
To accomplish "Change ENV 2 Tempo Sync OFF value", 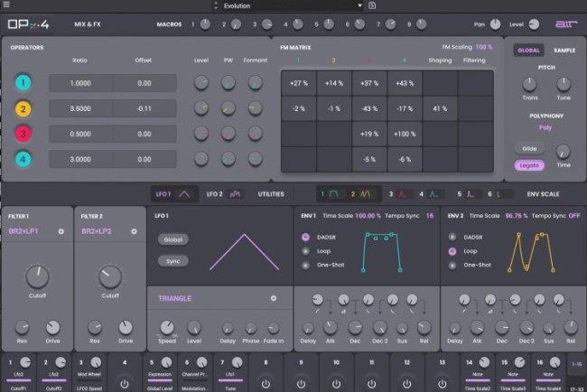I will (573, 216).
